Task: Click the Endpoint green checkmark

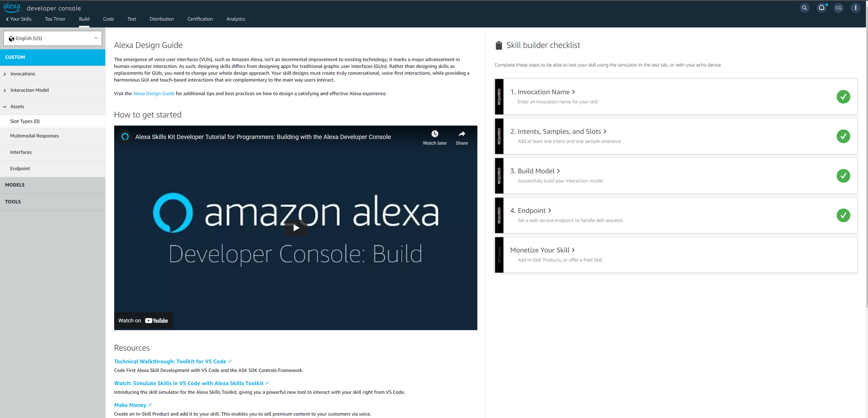Action: [843, 215]
